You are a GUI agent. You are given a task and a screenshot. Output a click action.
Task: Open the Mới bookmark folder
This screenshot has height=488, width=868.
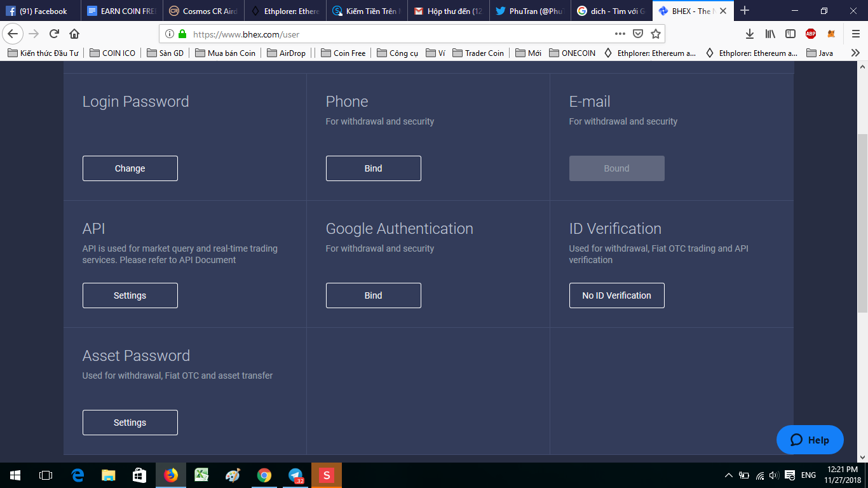click(x=528, y=53)
